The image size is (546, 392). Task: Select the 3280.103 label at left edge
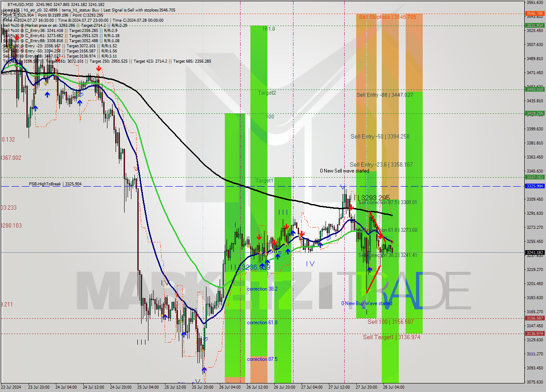click(x=11, y=225)
